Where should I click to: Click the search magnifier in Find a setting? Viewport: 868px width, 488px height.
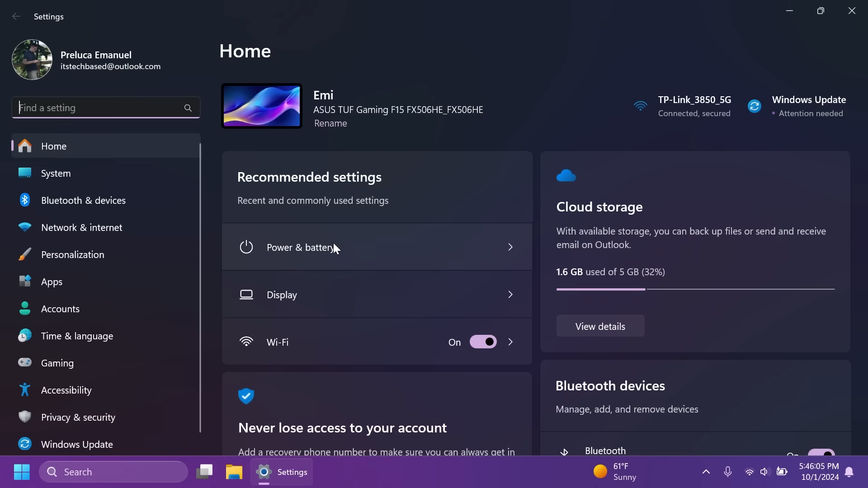(x=188, y=108)
